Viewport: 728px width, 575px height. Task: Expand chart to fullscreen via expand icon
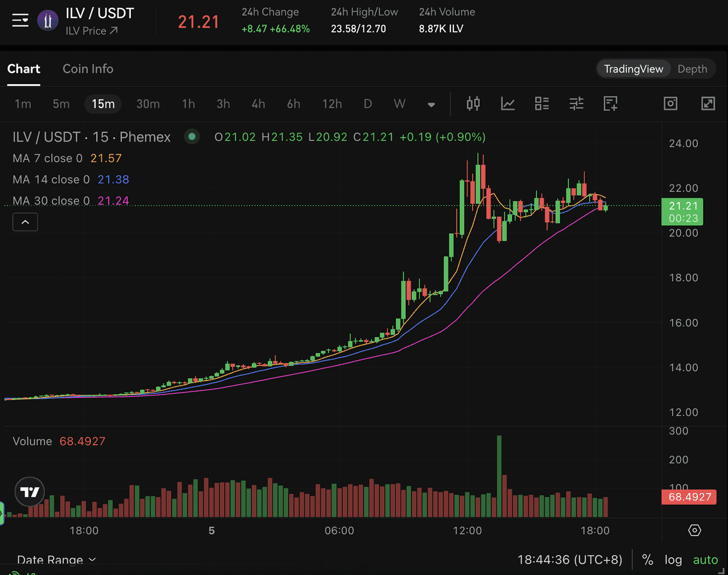(708, 104)
